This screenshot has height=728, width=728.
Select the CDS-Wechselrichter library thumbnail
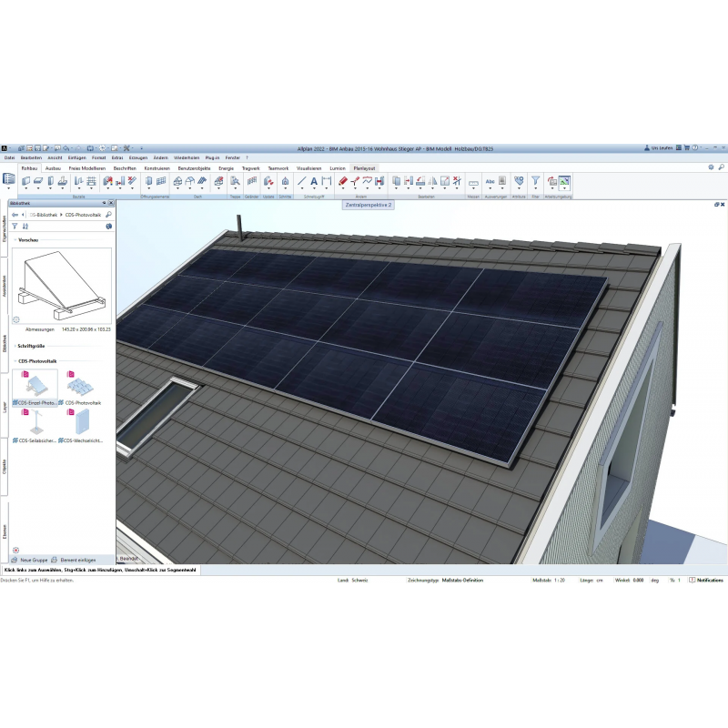pyautogui.click(x=81, y=423)
